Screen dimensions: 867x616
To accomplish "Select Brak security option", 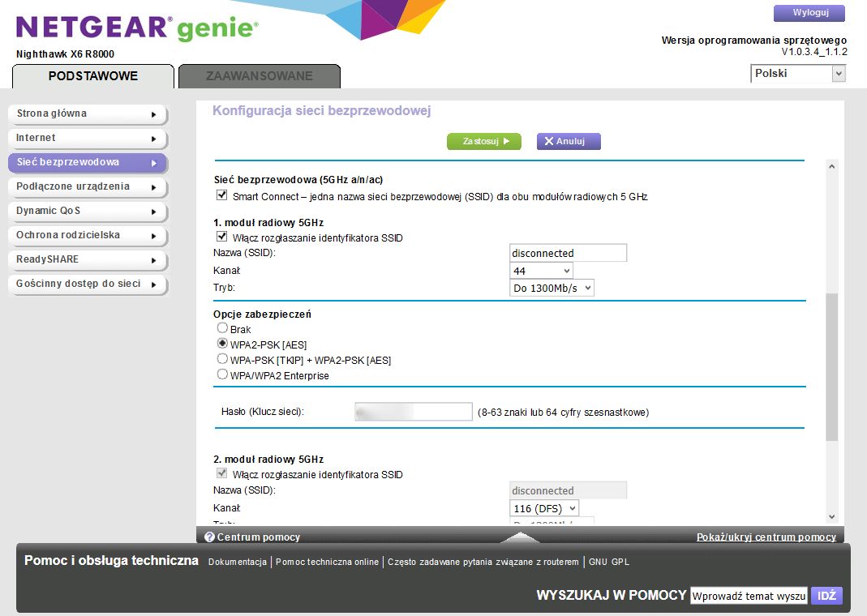I will click(x=222, y=328).
